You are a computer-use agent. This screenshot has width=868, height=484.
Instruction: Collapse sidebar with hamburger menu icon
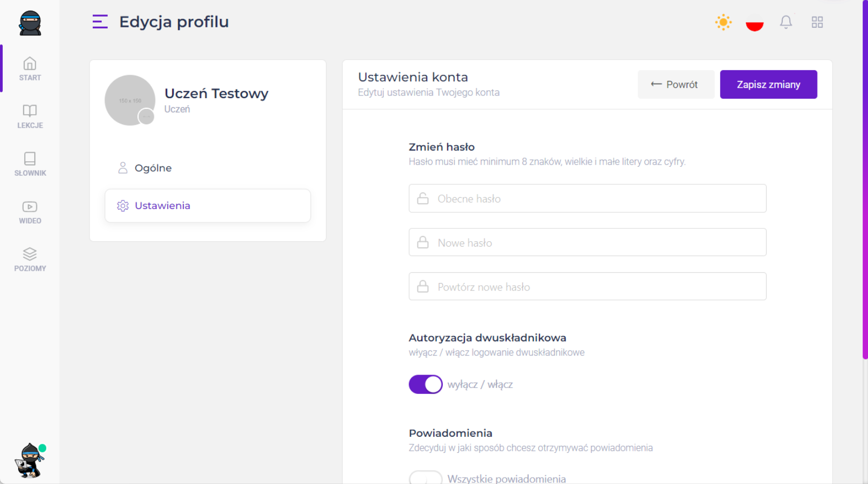pos(100,22)
